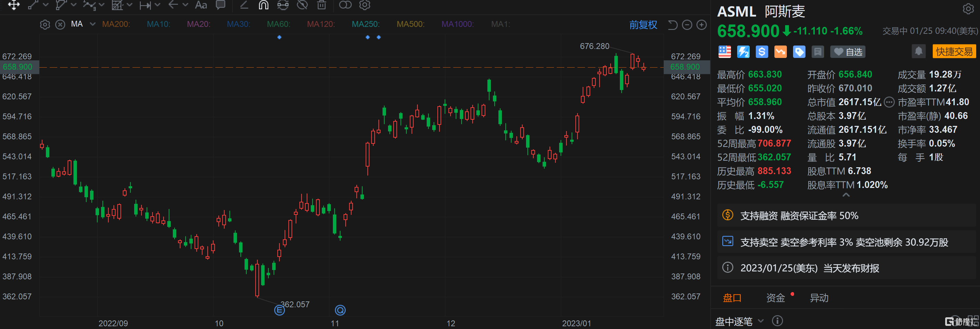
Task: Click the alert bell icon
Action: click(x=919, y=51)
